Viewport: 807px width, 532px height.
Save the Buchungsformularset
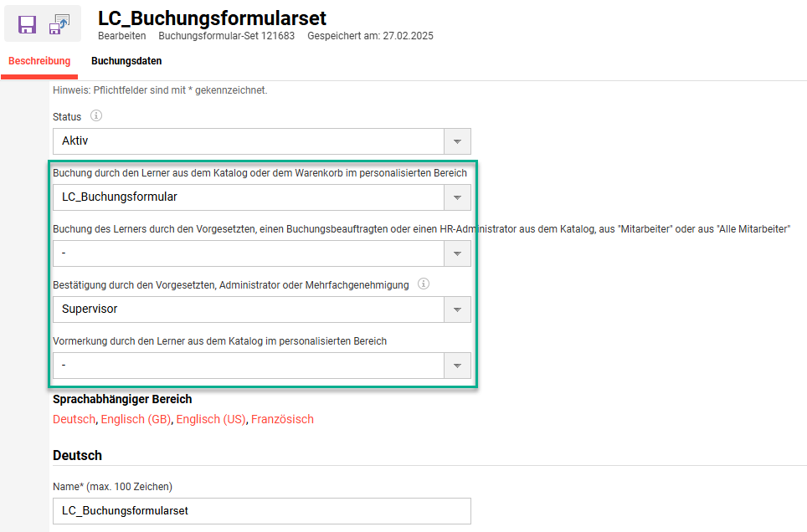[26, 24]
